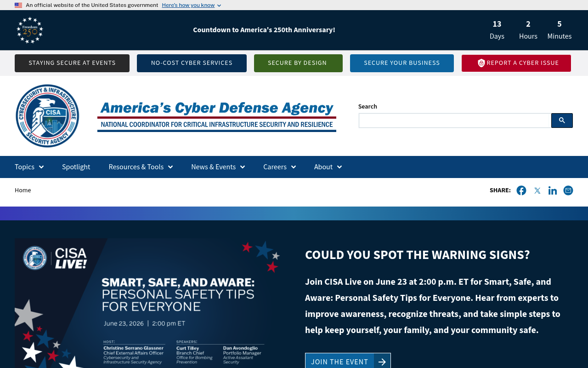Open the Topics dropdown menu
The image size is (588, 368).
[29, 167]
